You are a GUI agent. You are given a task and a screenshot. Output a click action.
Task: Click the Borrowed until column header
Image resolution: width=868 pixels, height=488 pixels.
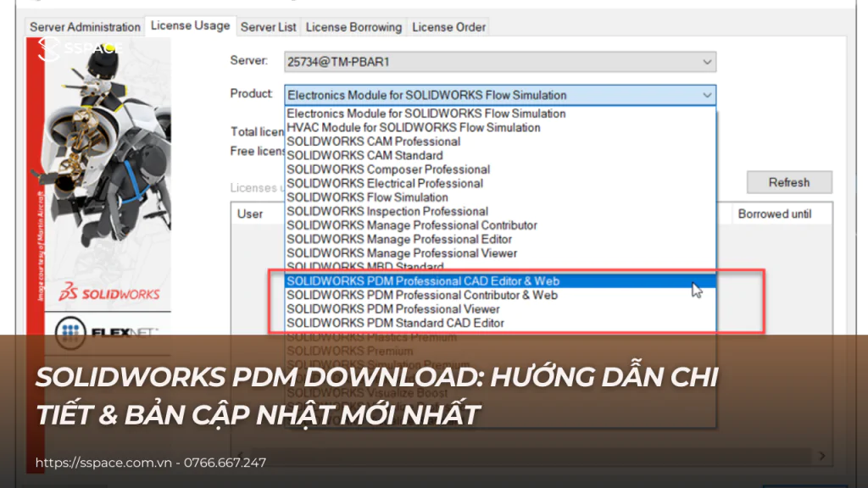tap(781, 214)
